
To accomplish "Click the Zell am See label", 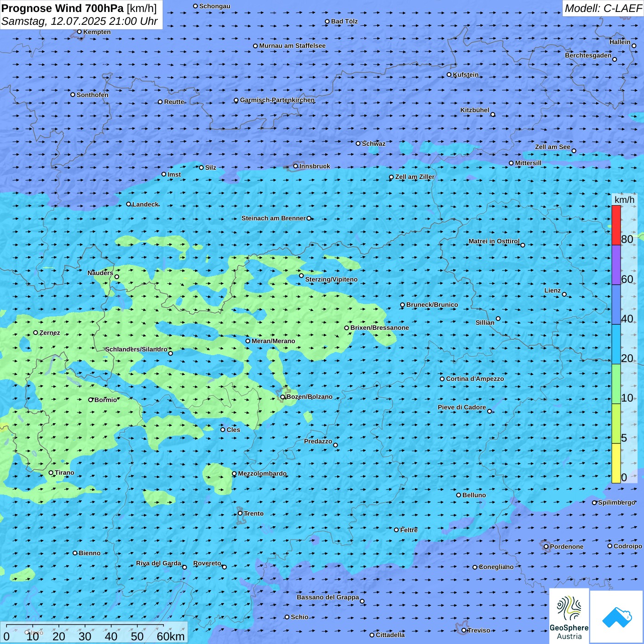I will 552,147.
